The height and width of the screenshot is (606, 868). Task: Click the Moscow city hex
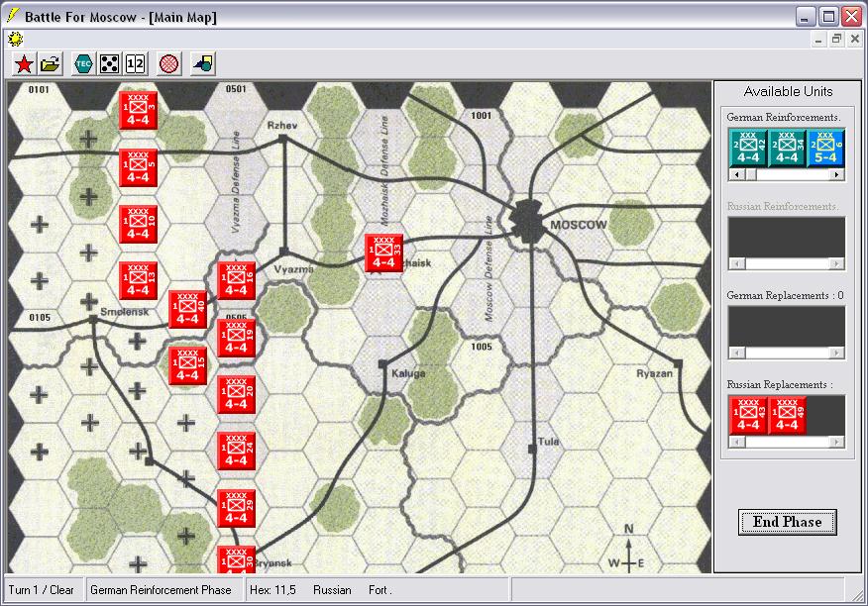coord(530,223)
